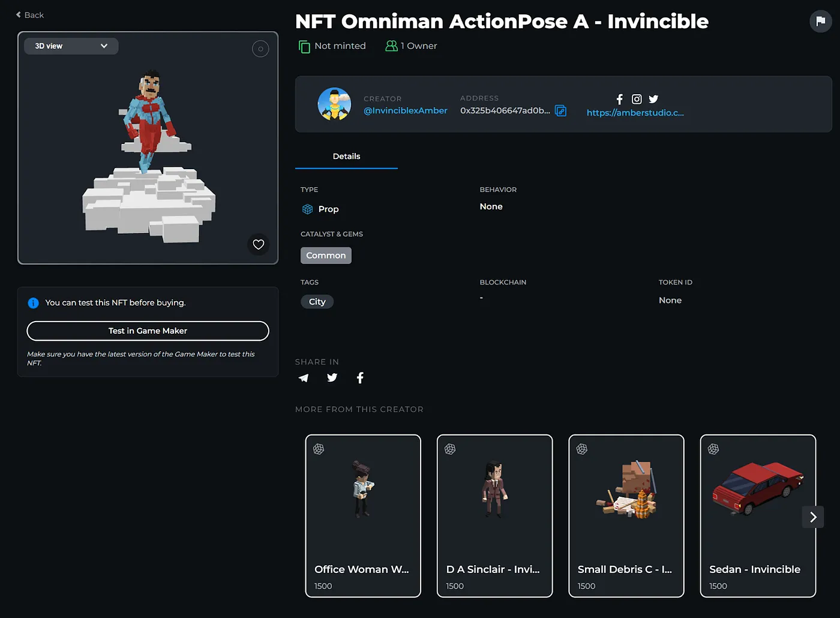
Task: Share on Twitter under Share In
Action: point(332,377)
